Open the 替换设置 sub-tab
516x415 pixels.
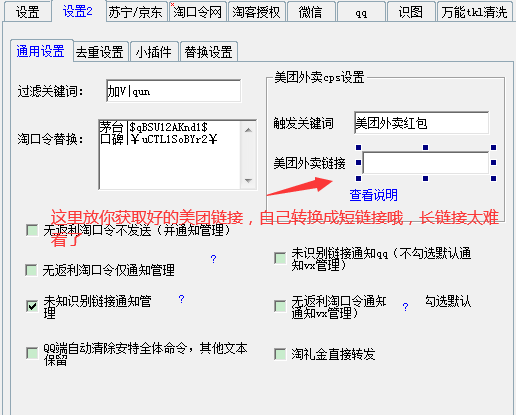pos(208,52)
